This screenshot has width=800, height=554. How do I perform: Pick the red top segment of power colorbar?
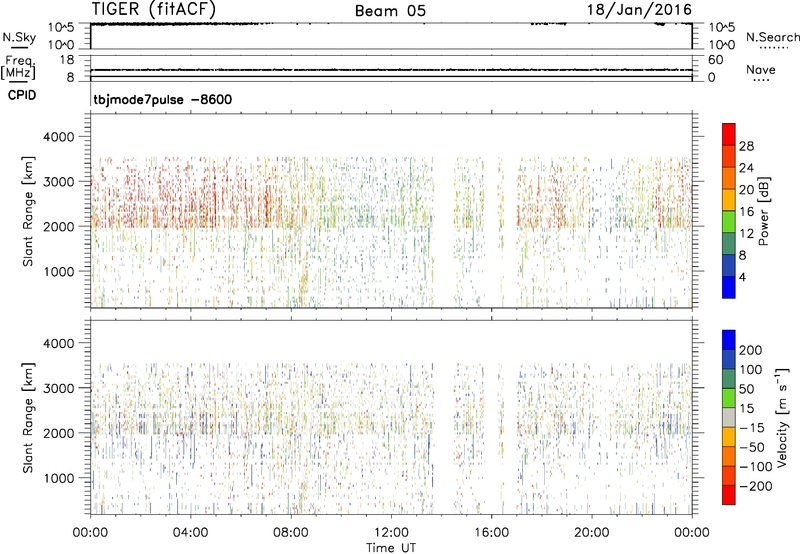pyautogui.click(x=729, y=134)
